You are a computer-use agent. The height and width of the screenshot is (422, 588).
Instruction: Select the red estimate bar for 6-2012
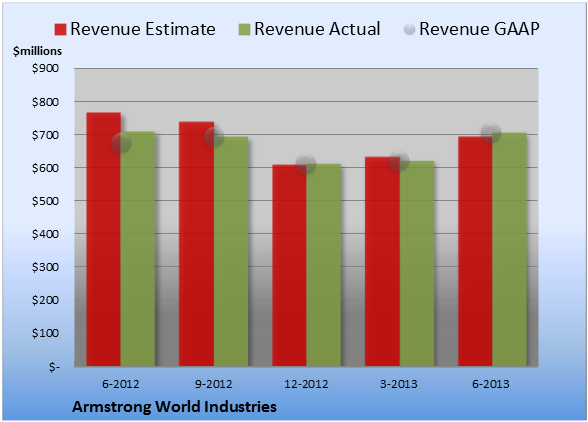pyautogui.click(x=104, y=239)
